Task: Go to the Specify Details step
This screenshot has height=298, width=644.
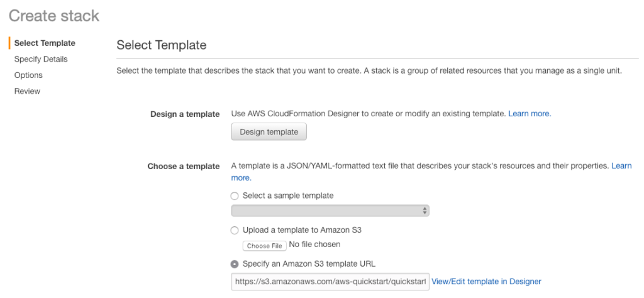Action: pyautogui.click(x=41, y=59)
